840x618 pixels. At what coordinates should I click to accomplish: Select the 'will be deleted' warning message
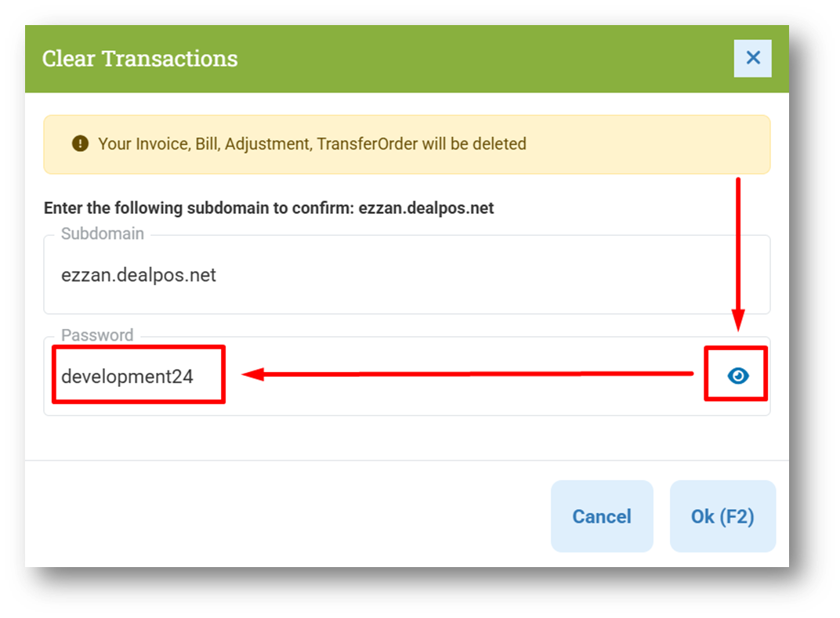click(x=312, y=144)
